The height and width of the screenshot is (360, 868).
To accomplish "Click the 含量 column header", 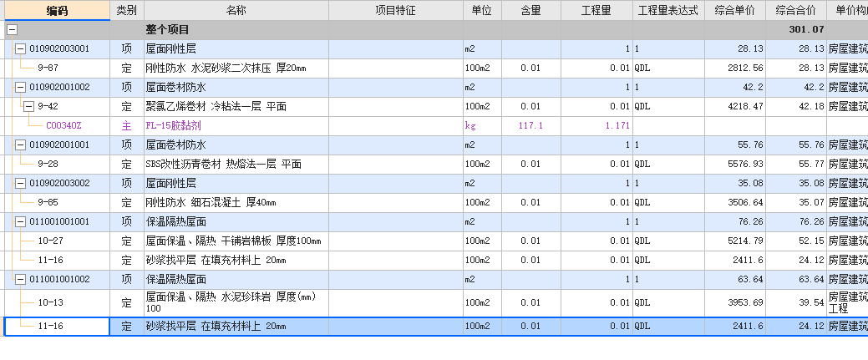I will (x=530, y=11).
